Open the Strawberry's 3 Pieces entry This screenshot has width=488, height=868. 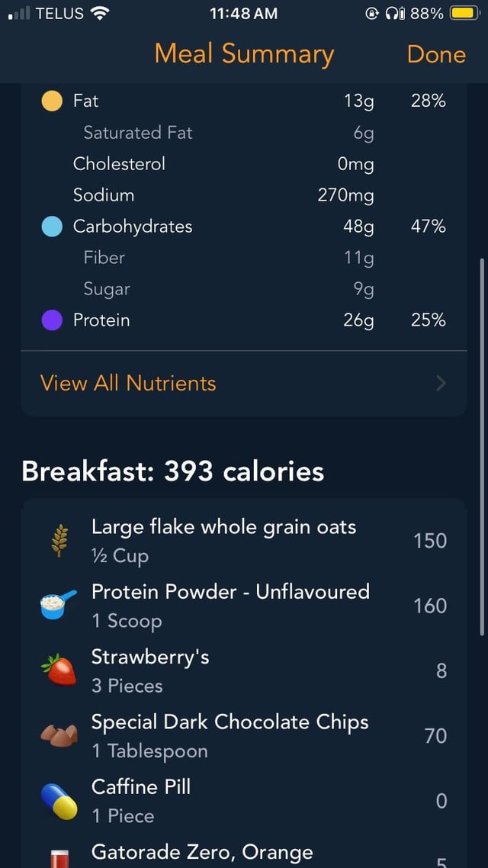click(x=150, y=670)
